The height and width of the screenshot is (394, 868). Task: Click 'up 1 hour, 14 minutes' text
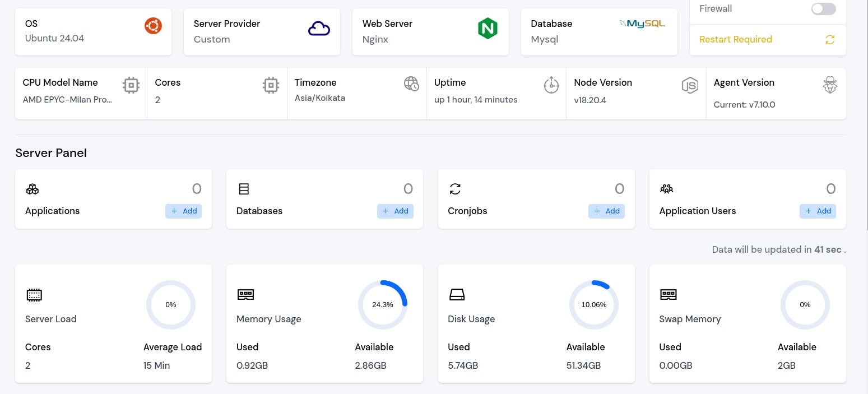(x=476, y=100)
